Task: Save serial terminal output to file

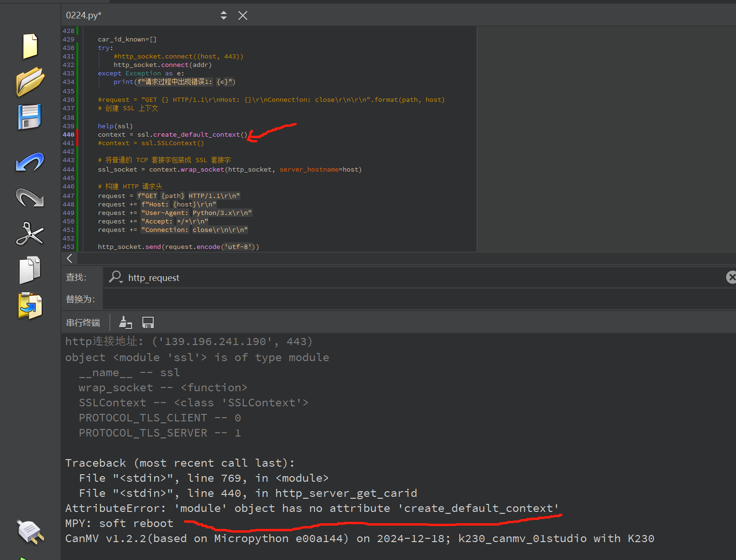Action: coord(148,322)
